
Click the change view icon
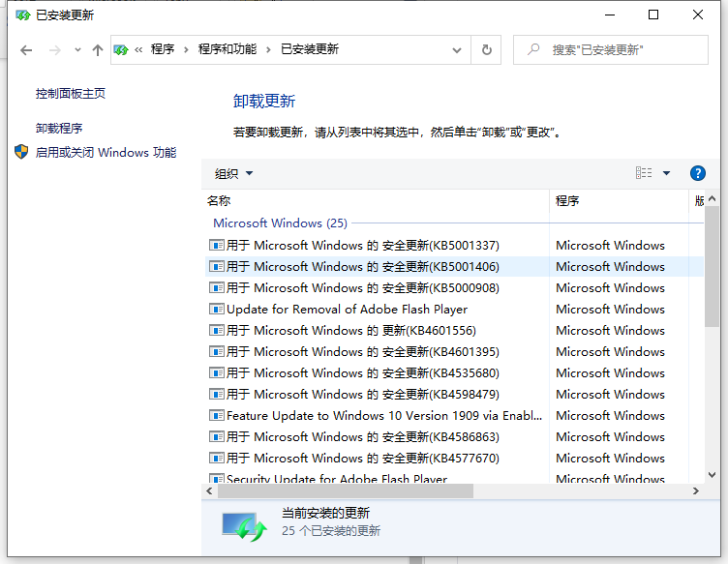pyautogui.click(x=644, y=173)
